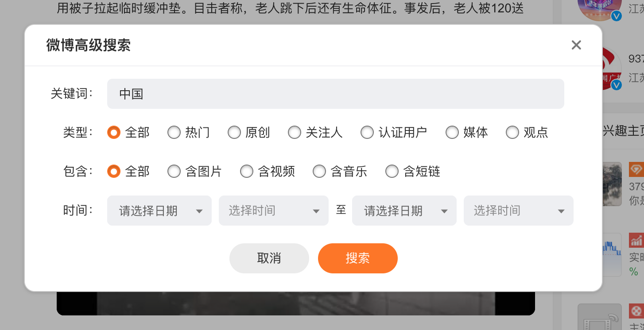
Task: Click the blue chart thumbnail in the sidebar
Action: tap(612, 255)
